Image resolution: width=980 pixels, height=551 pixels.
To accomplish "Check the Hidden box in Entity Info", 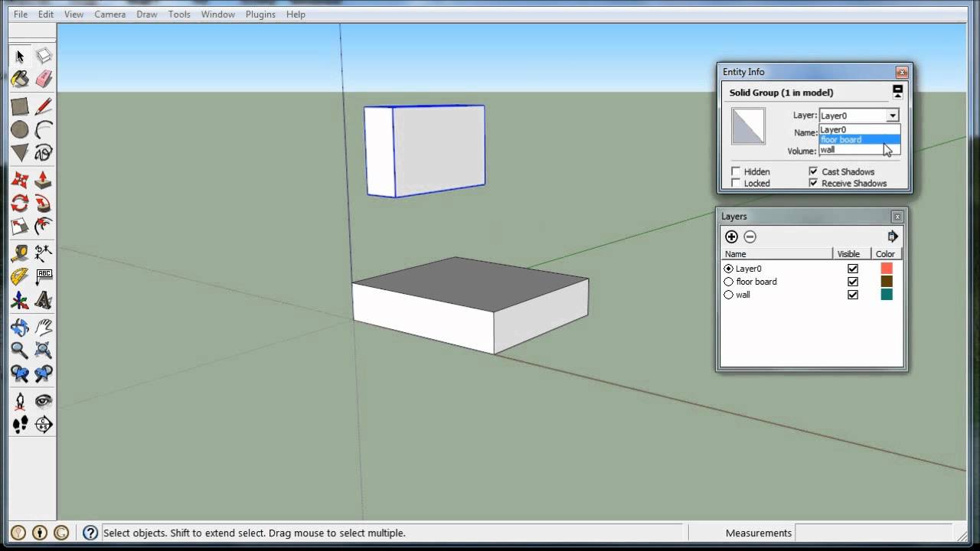I will [x=734, y=171].
